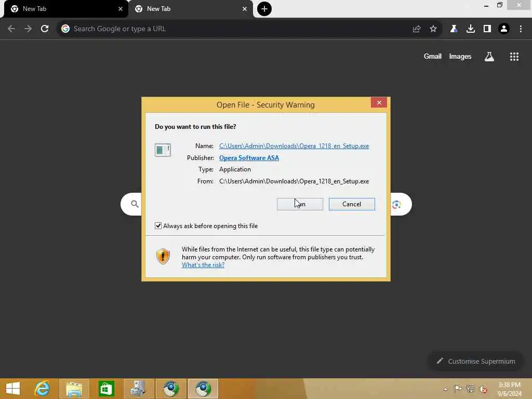This screenshot has height=399, width=532.
Task: Uncheck Always ask before opening this file
Action: [x=158, y=225]
